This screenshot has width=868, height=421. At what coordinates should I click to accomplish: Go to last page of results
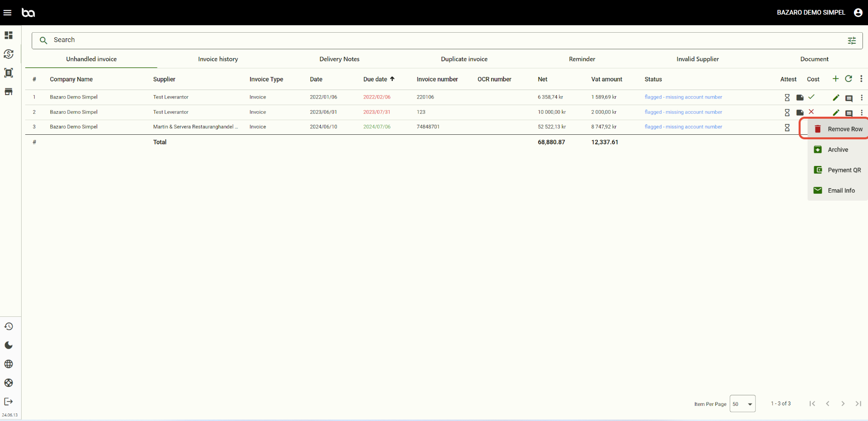tap(858, 403)
